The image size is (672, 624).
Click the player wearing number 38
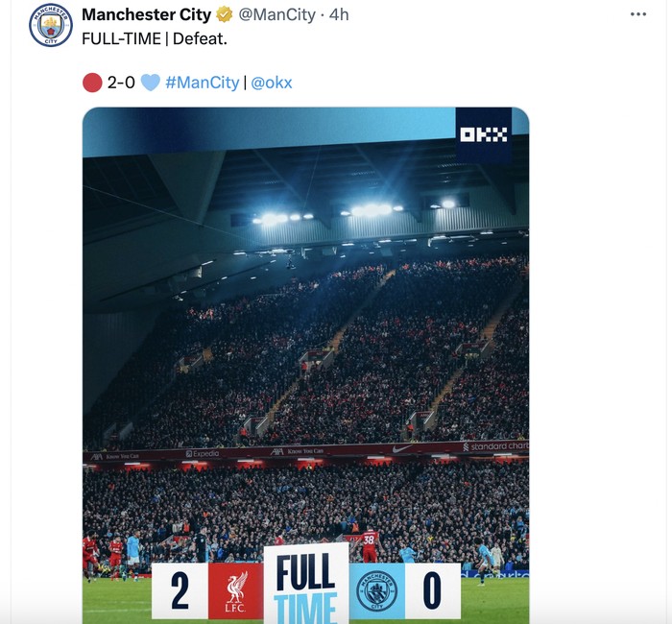370,545
